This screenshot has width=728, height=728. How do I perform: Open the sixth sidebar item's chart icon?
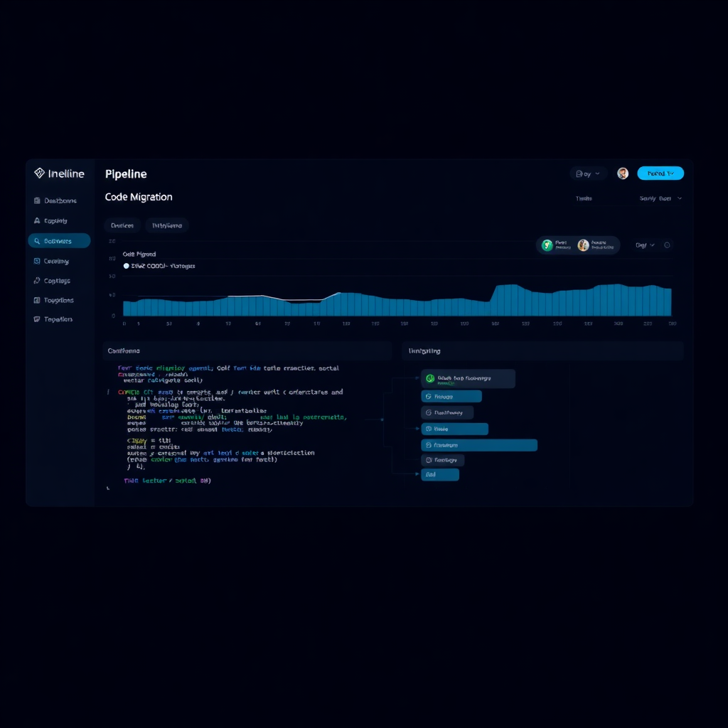pyautogui.click(x=37, y=300)
